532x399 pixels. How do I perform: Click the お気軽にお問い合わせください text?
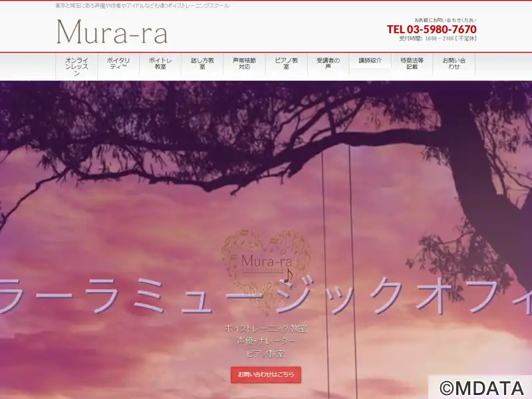(445, 20)
